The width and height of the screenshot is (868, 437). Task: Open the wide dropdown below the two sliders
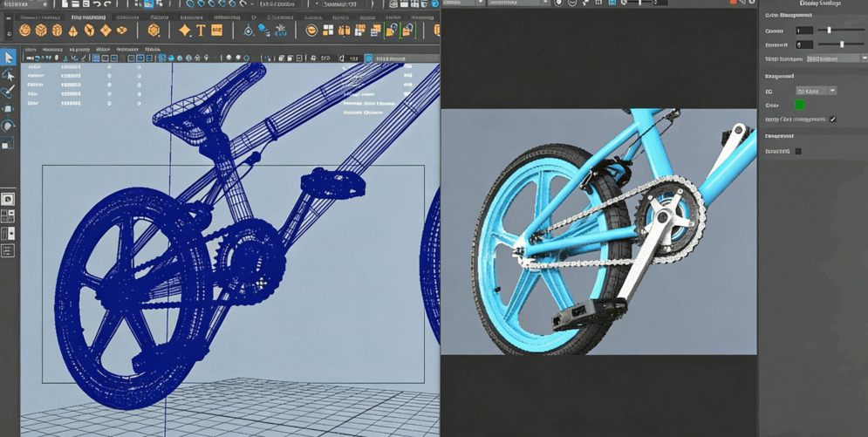836,58
